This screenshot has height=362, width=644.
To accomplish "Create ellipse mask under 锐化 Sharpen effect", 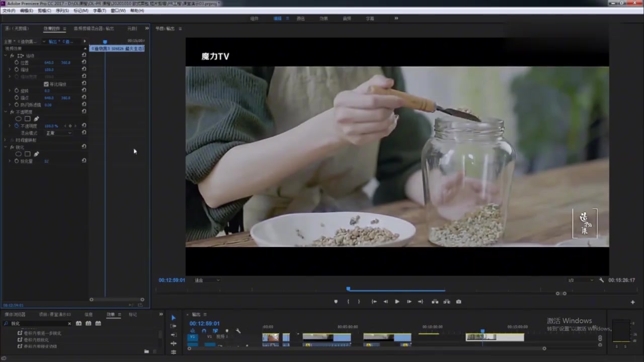I will (19, 154).
